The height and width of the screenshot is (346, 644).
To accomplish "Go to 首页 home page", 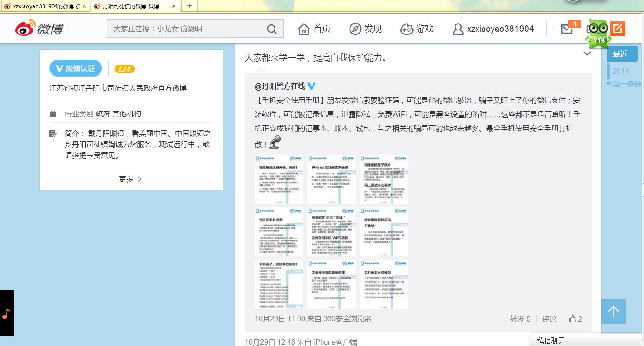I will (x=314, y=29).
